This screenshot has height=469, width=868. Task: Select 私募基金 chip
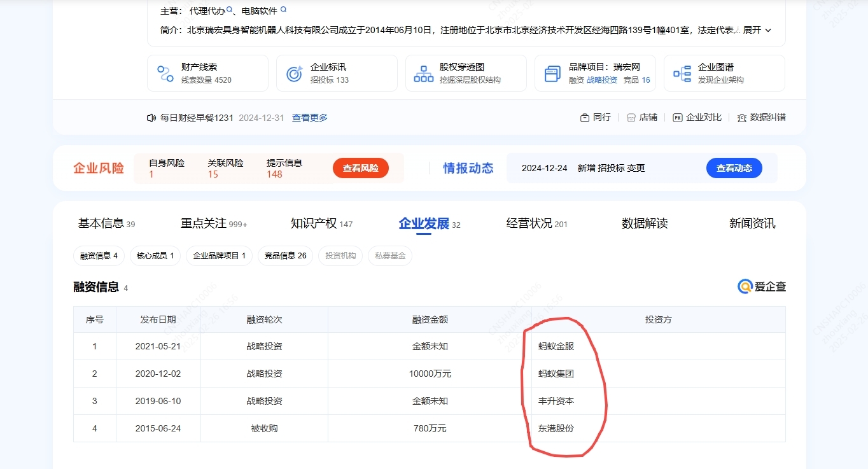pyautogui.click(x=390, y=256)
